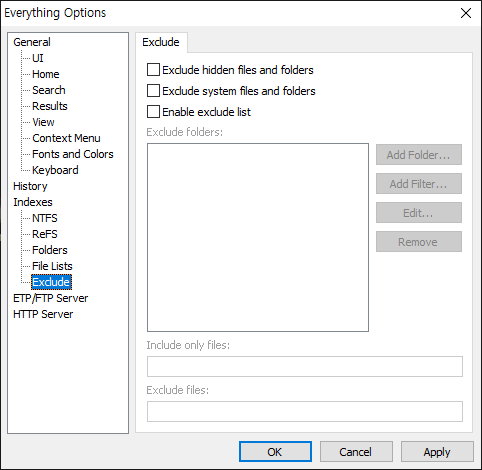Select Exclude in options tree
482x470 pixels.
point(51,282)
